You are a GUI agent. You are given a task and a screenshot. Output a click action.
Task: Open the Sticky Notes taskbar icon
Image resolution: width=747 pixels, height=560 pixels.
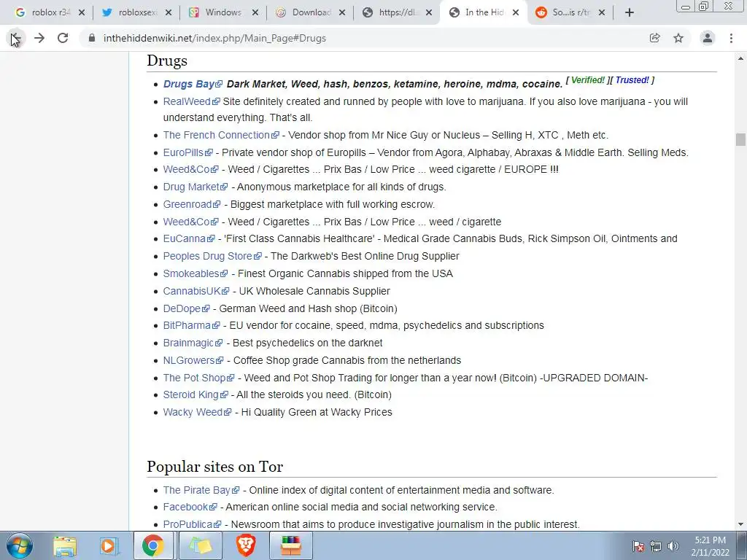[x=201, y=545]
